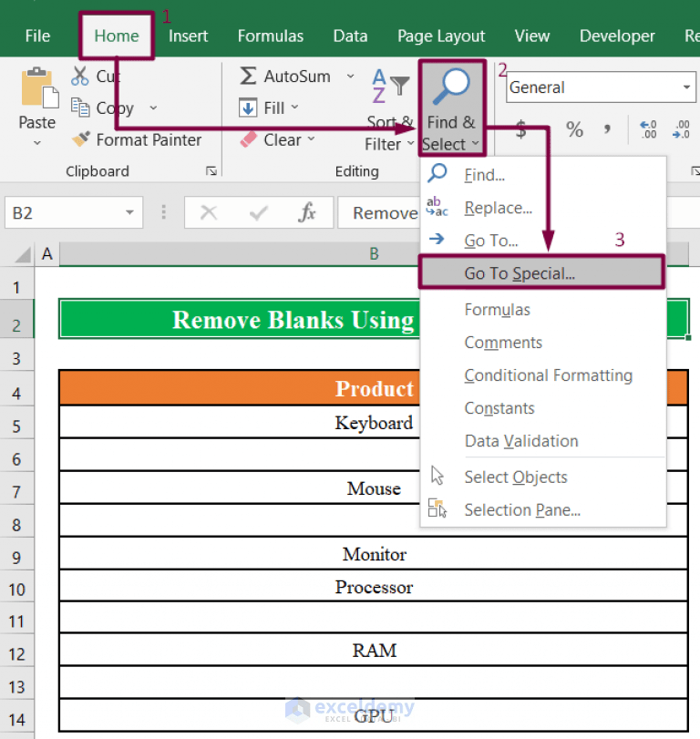
Task: Choose Data Validation menu entry
Action: coord(543,441)
